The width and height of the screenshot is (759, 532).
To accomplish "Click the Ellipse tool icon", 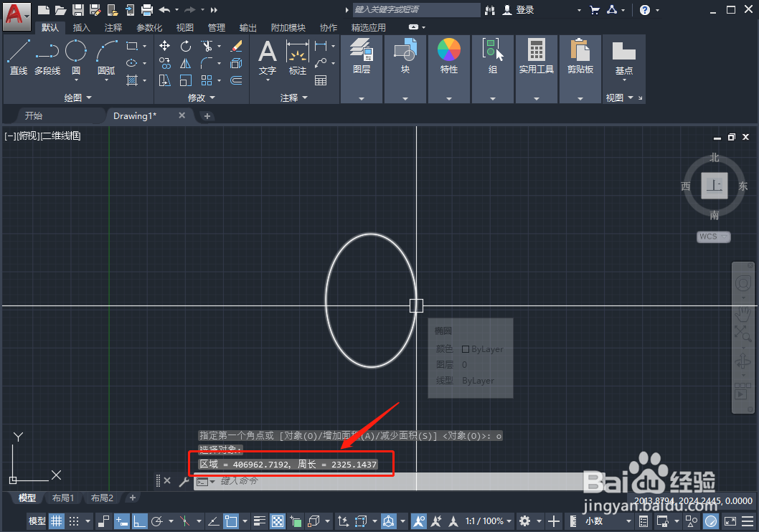I will [132, 63].
